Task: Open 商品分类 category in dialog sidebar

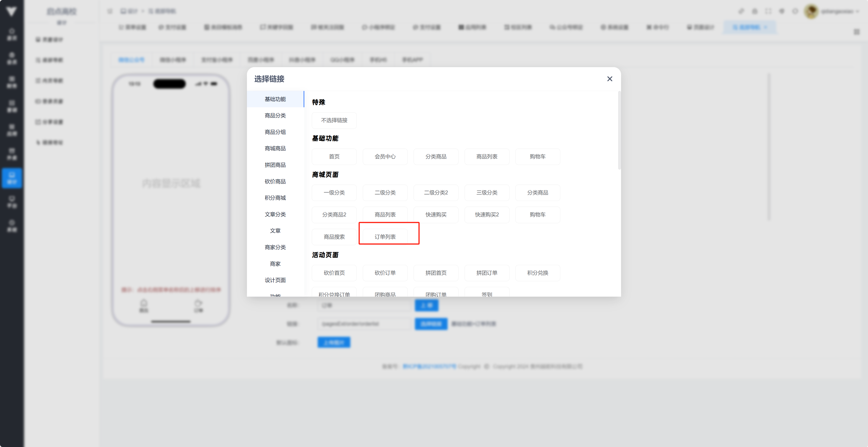Action: click(275, 116)
